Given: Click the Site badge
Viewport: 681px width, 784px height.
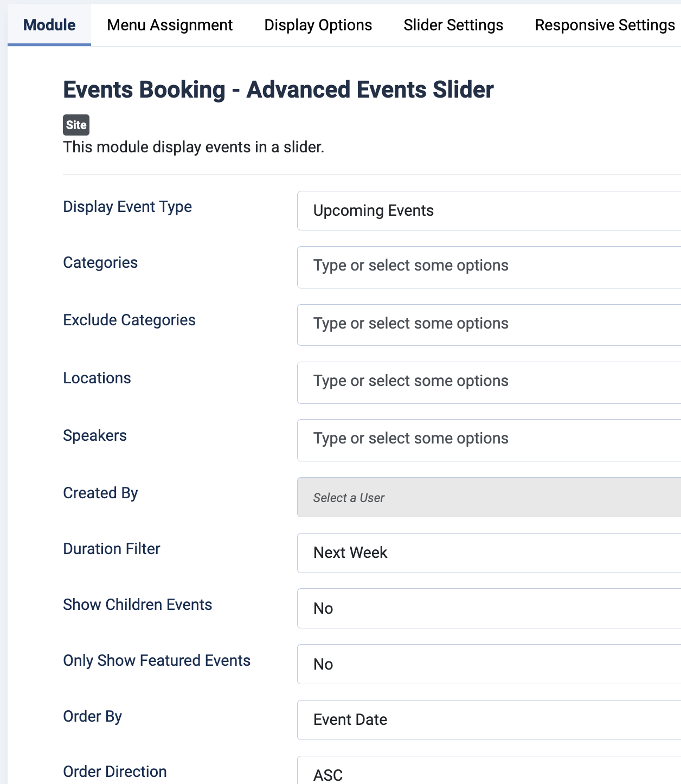Looking at the screenshot, I should [x=76, y=125].
